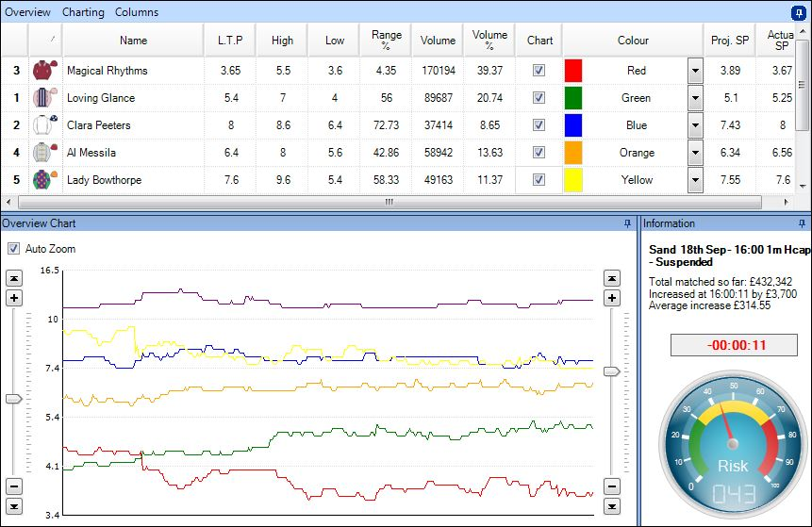Open the Charting menu
Viewport: 812px width, 527px height.
coord(83,12)
